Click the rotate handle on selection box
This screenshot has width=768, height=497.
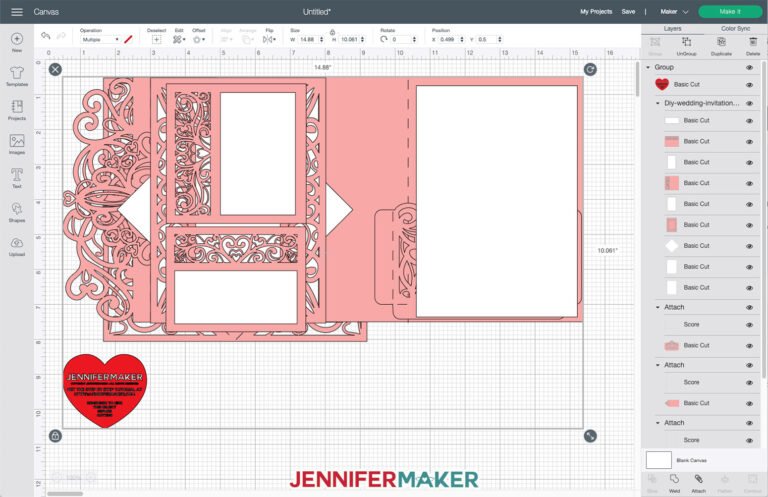pyautogui.click(x=590, y=69)
